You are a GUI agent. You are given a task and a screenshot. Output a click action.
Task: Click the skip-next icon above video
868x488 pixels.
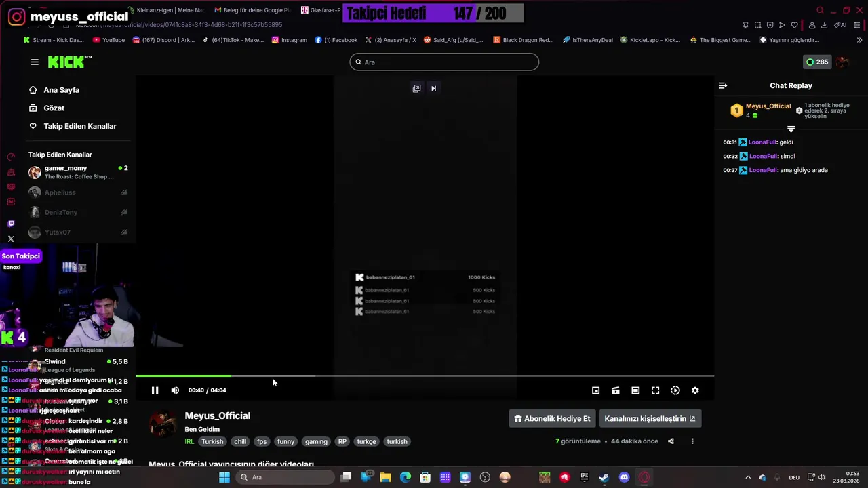click(x=433, y=88)
